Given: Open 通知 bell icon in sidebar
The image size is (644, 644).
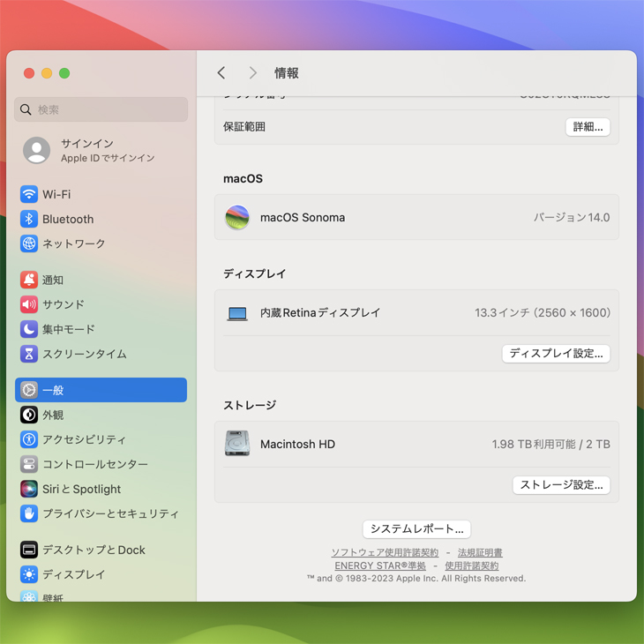Looking at the screenshot, I should click(x=29, y=280).
